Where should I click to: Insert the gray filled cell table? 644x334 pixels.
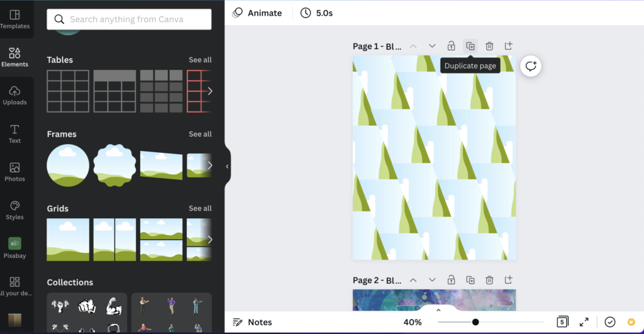click(x=161, y=91)
